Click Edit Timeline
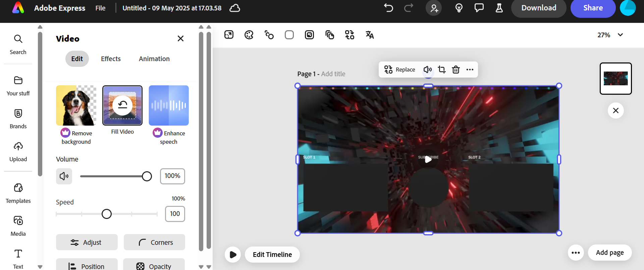This screenshot has height=270, width=644. point(272,255)
